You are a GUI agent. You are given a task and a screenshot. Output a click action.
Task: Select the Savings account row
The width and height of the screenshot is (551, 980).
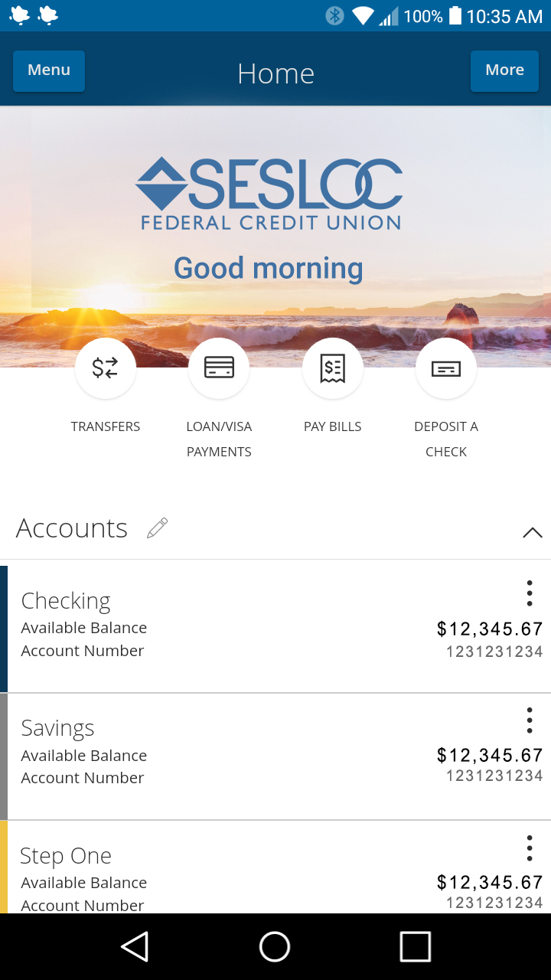point(230,755)
